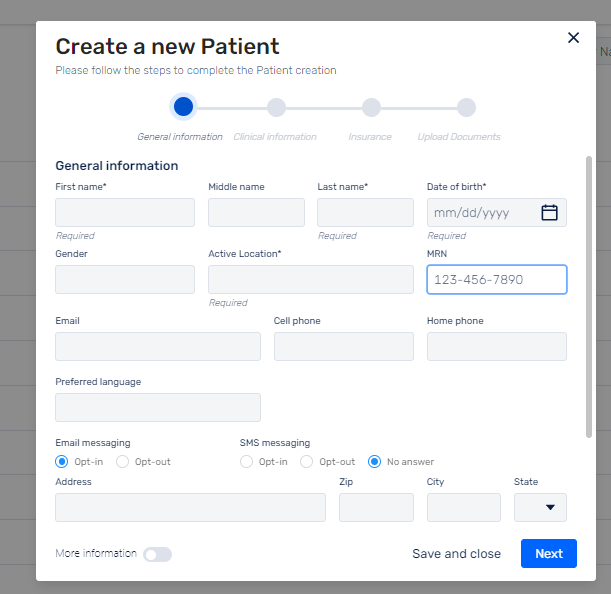Click Save and close

click(x=456, y=553)
